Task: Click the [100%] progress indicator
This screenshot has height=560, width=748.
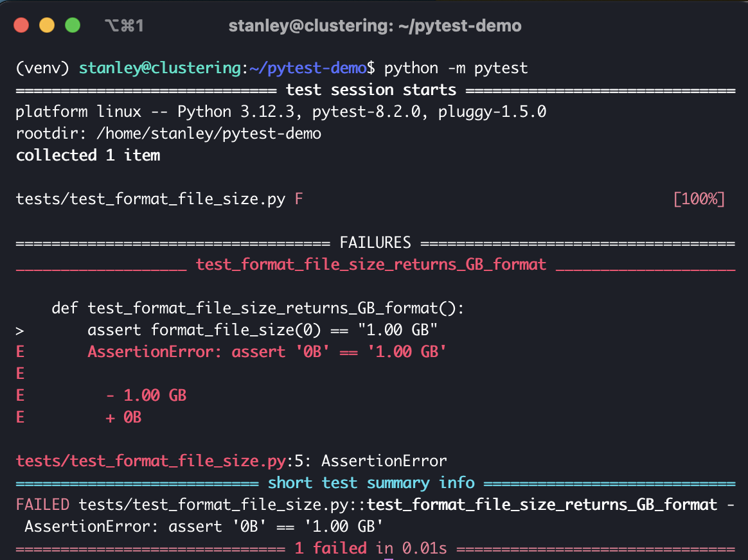Action: (699, 199)
